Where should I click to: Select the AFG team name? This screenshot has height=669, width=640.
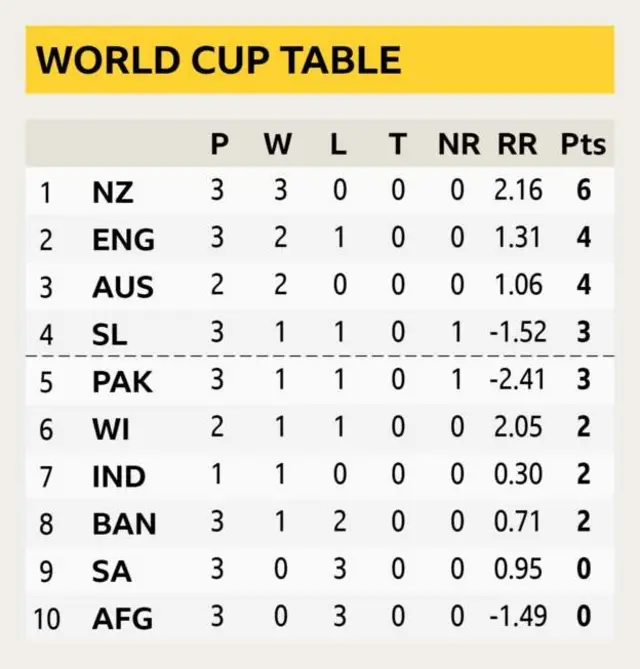point(122,619)
